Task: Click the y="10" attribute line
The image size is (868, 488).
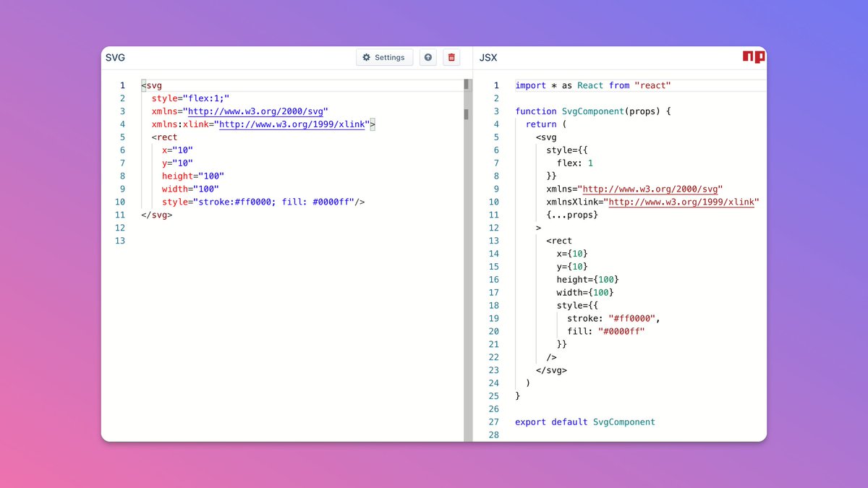Action: click(177, 163)
